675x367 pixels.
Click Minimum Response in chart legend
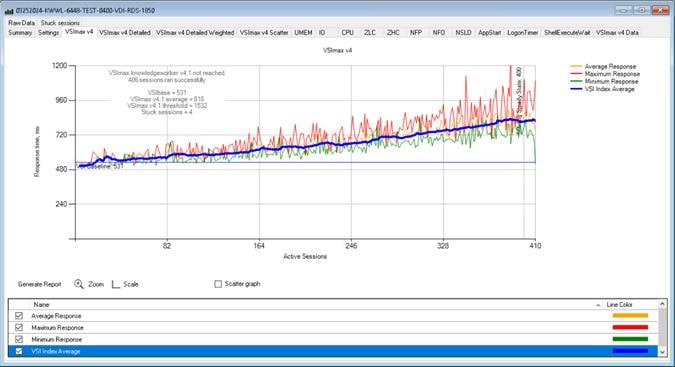pyautogui.click(x=611, y=81)
